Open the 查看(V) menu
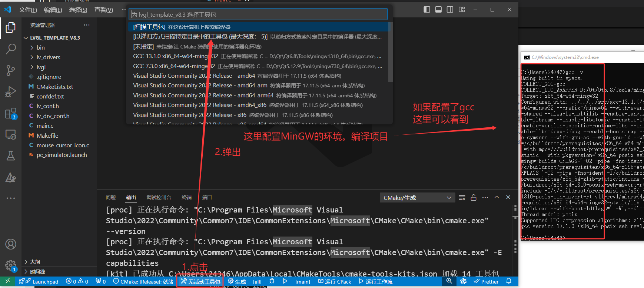 coord(103,10)
